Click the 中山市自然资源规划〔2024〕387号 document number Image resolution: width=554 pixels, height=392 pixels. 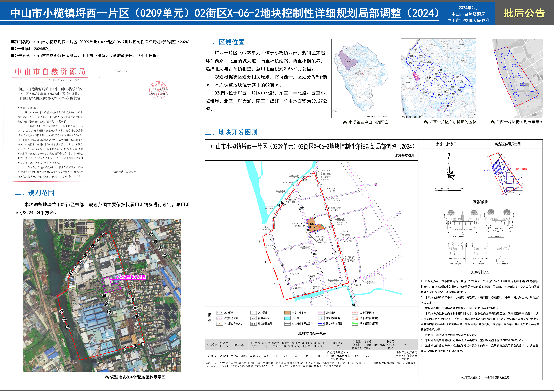pyautogui.click(x=65, y=80)
